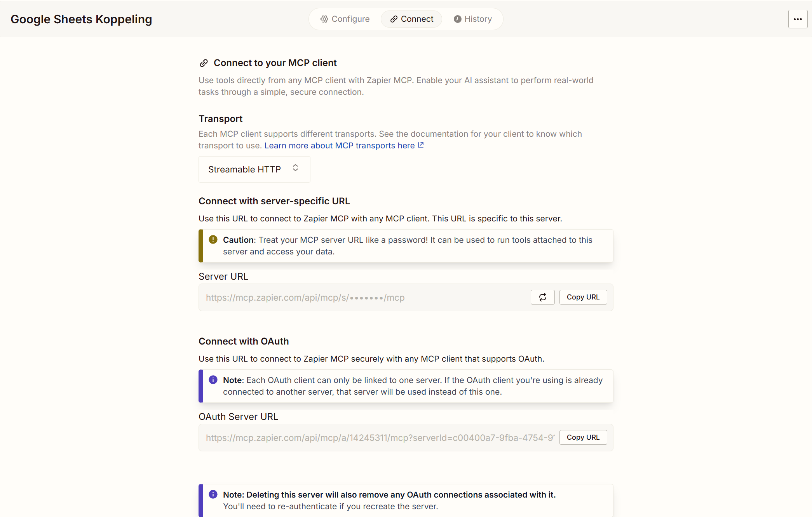812x517 pixels.
Task: Click the info icon in deletion note
Action: point(213,494)
